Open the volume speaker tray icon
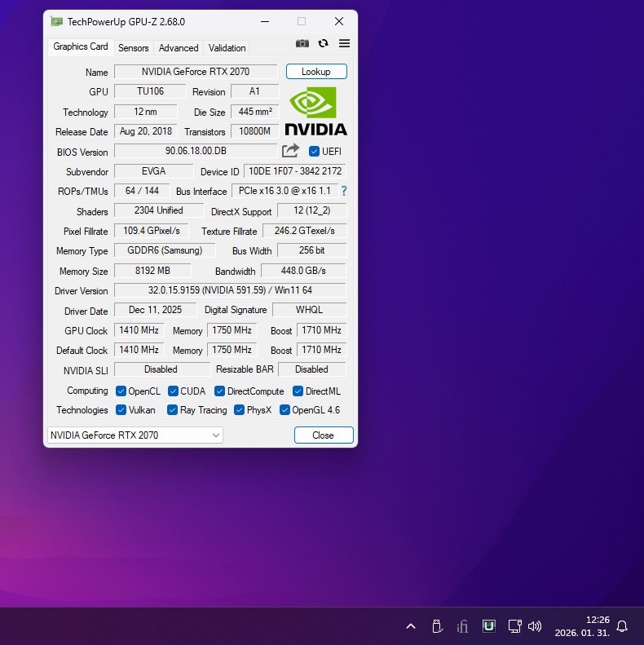The width and height of the screenshot is (644, 645). [x=535, y=626]
